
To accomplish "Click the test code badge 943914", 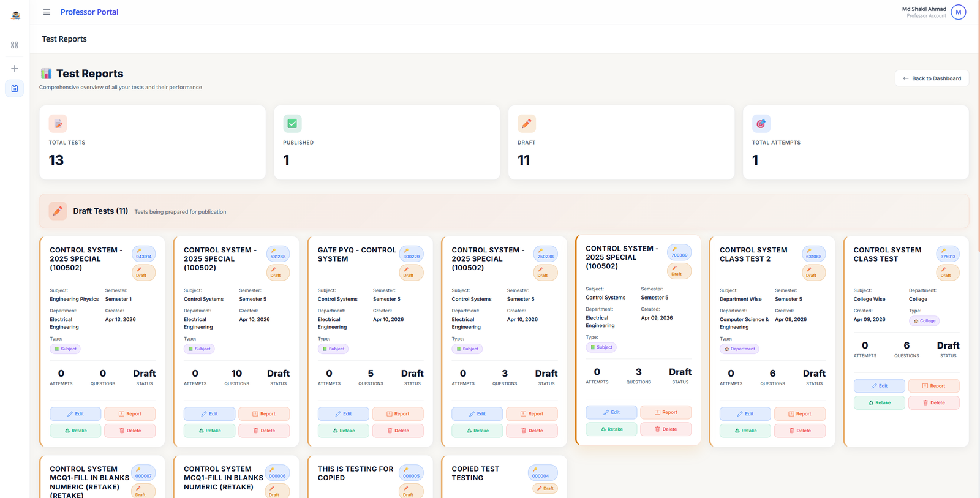I will 143,254.
